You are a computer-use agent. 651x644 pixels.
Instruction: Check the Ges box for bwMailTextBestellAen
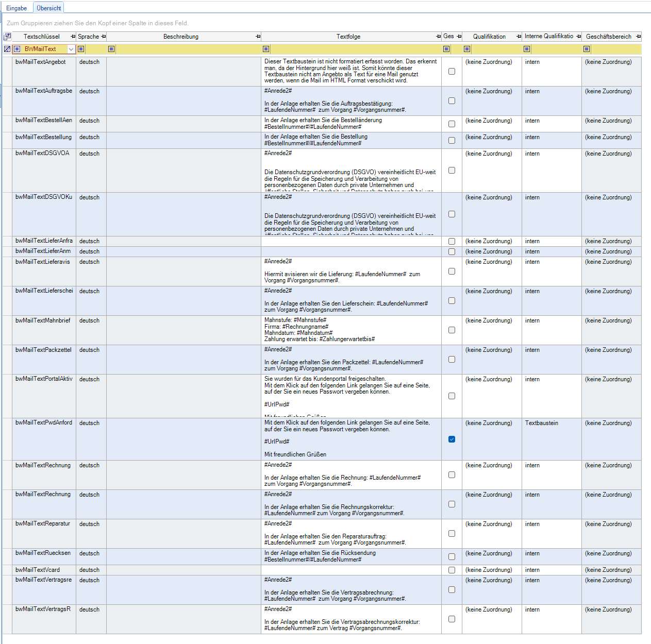coord(452,124)
